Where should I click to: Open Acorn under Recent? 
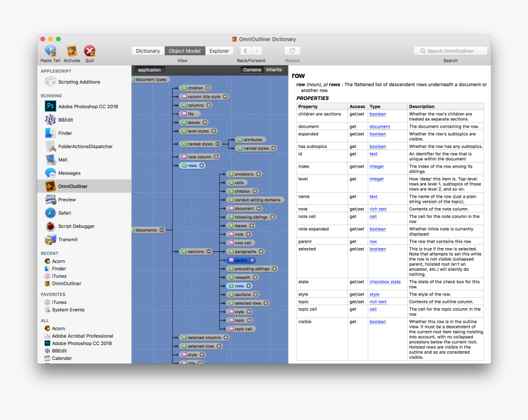[x=58, y=262]
